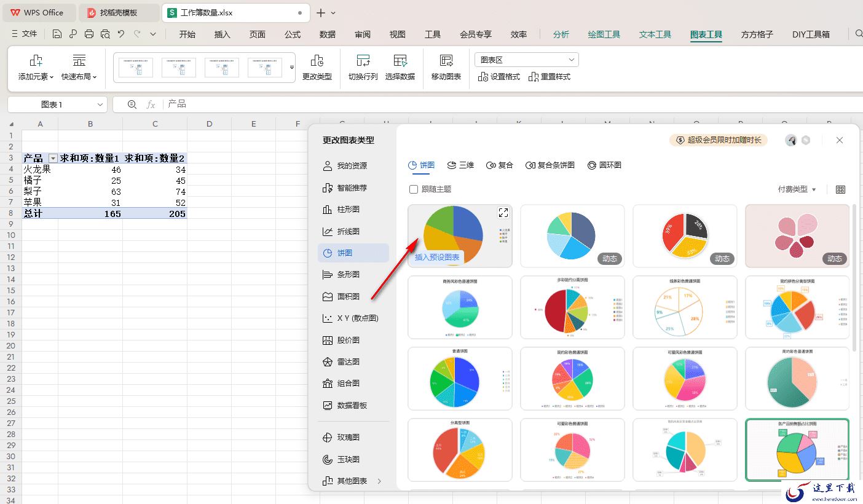
Task: Switch to 圆环图 subtype tab
Action: (x=604, y=165)
